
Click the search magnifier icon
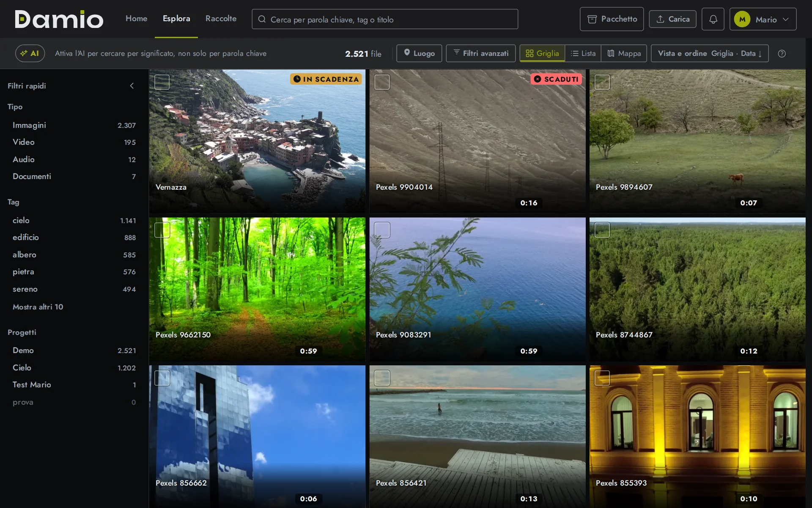point(262,19)
